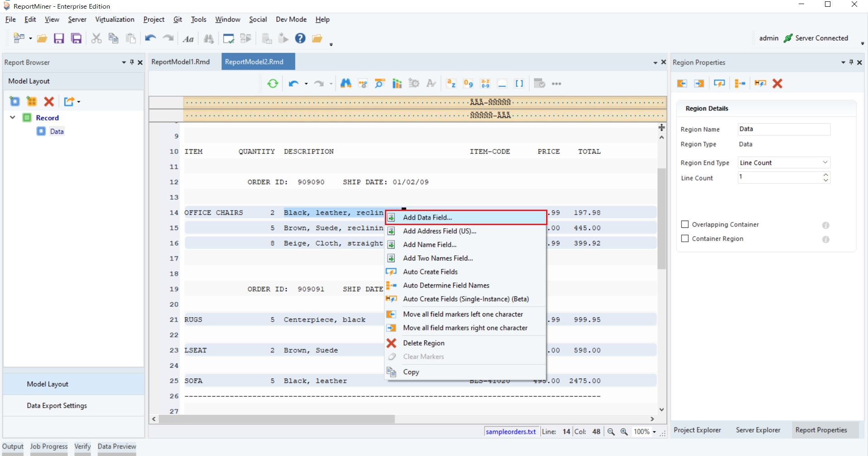Click the refresh icon in editor toolbar

click(273, 84)
